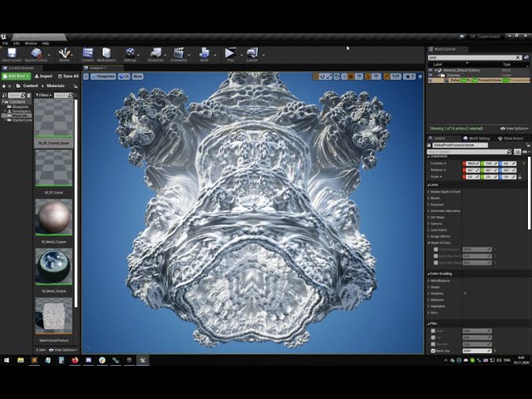Click the Launch toolbar icon

point(252,54)
